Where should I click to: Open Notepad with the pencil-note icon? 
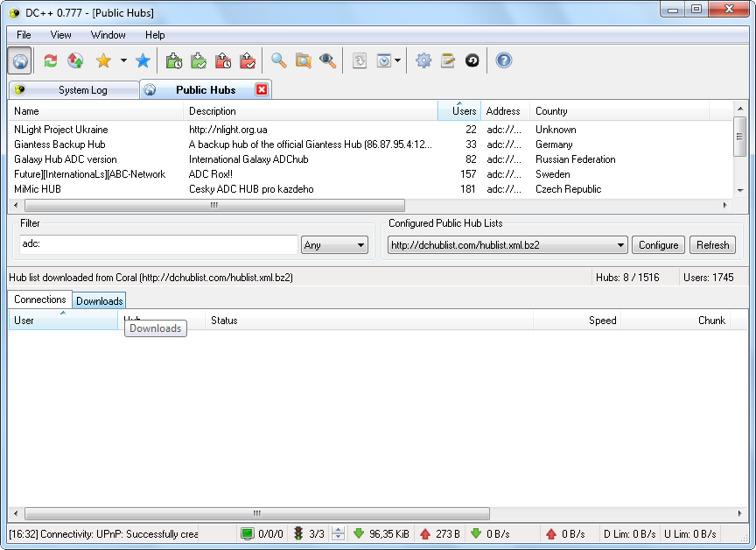pos(448,60)
